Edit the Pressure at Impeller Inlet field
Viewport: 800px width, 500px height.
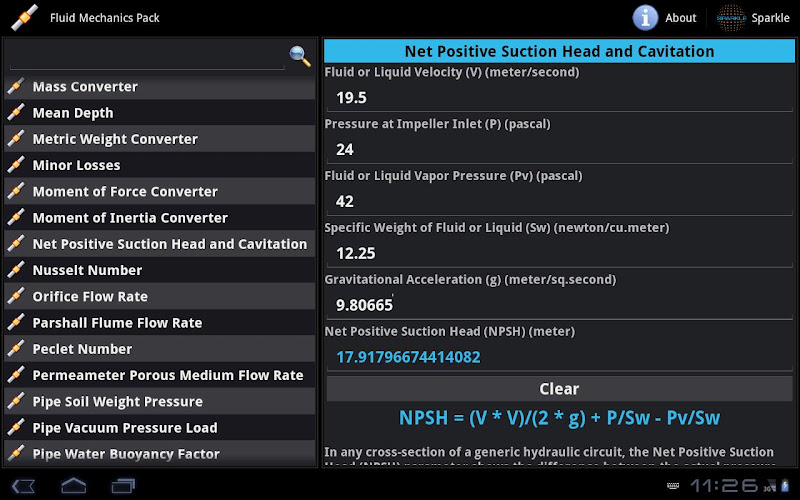[560, 149]
